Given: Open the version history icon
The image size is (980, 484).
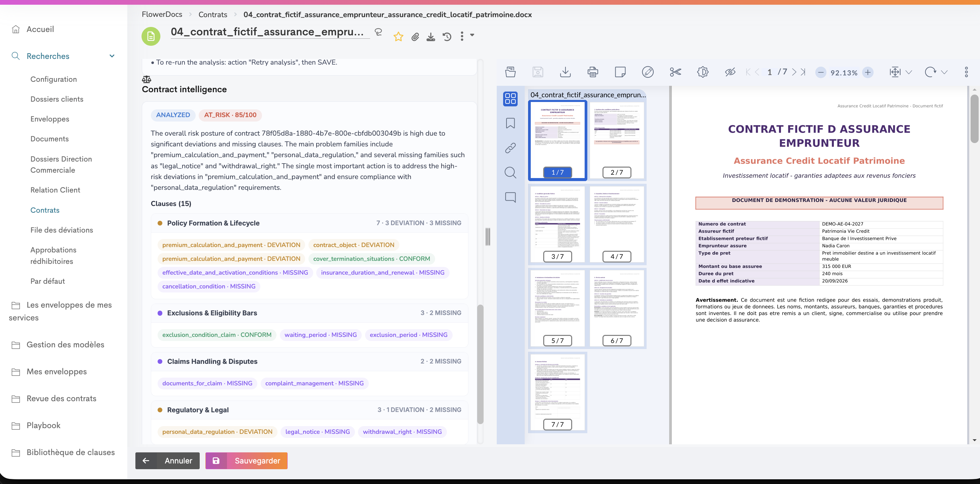Looking at the screenshot, I should point(447,36).
